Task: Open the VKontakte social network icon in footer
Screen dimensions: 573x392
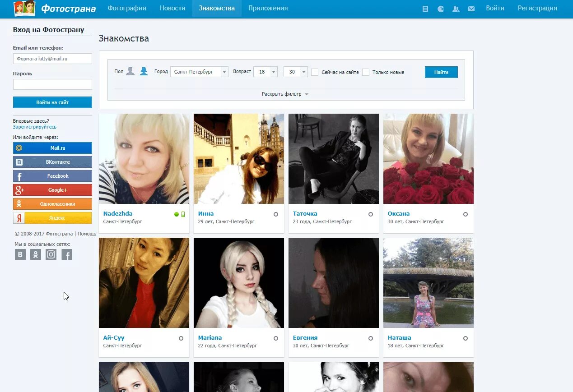Action: click(x=20, y=254)
